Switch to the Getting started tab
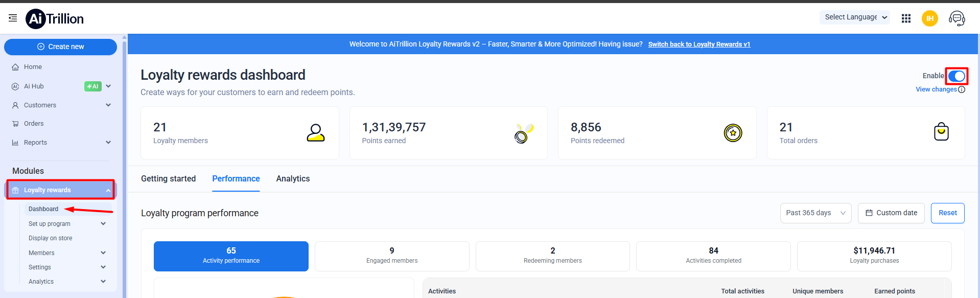The image size is (980, 298). (168, 179)
